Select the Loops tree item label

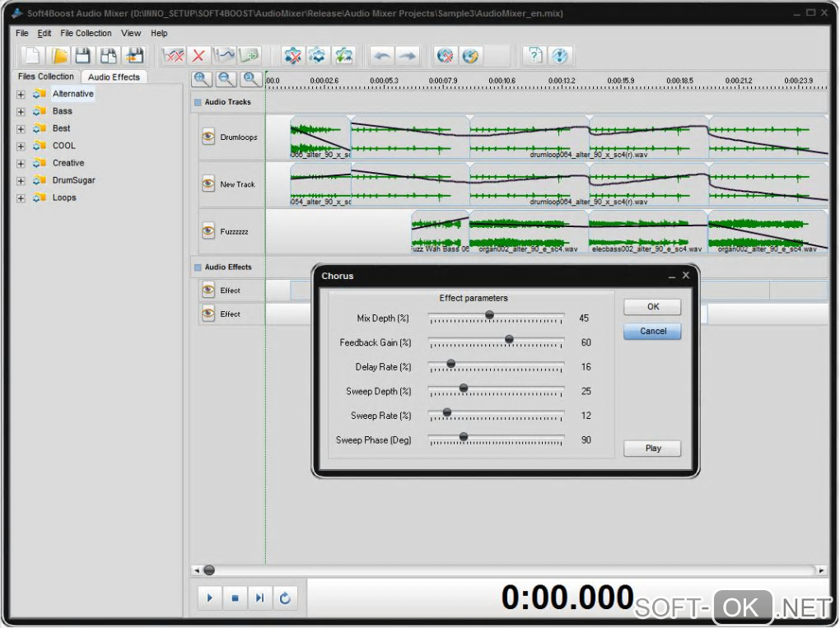[64, 198]
